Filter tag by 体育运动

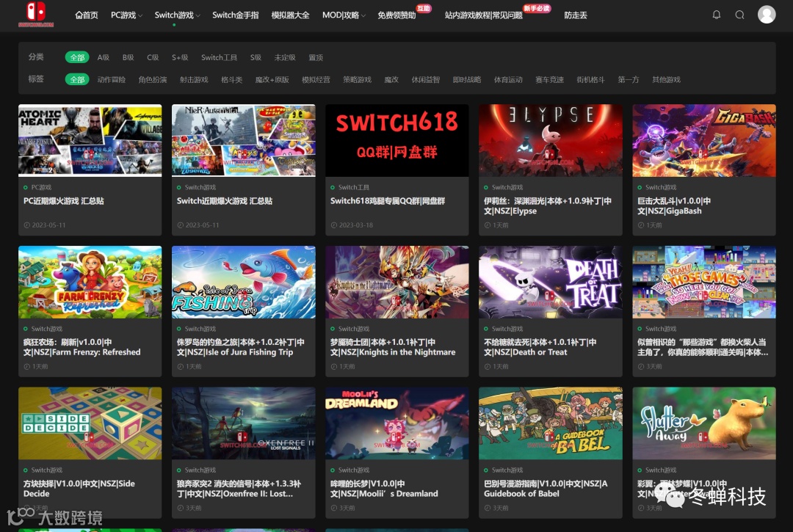click(508, 80)
